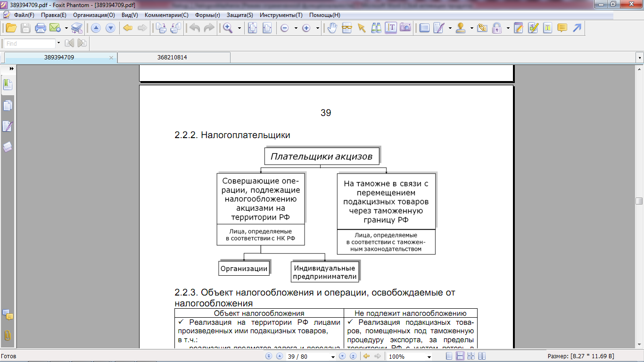Image resolution: width=644 pixels, height=362 pixels.
Task: Open zoom out dropdown arrow
Action: coord(296,28)
